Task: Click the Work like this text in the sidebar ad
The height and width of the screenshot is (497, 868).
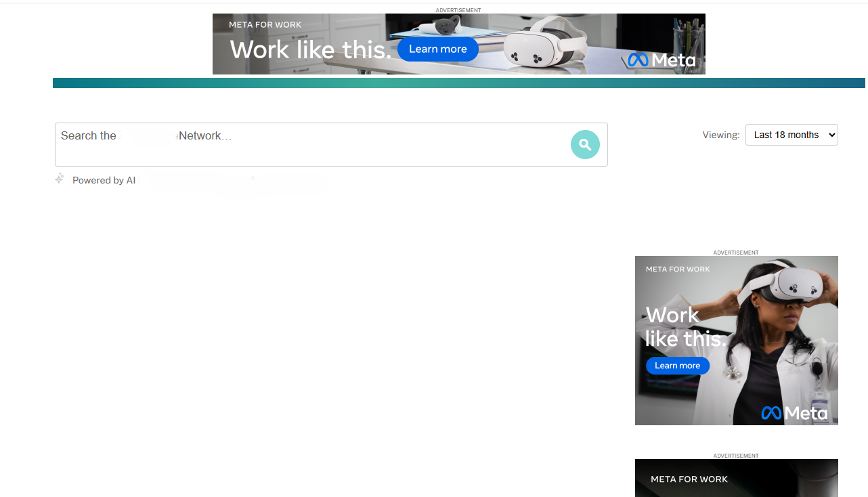Action: point(684,326)
